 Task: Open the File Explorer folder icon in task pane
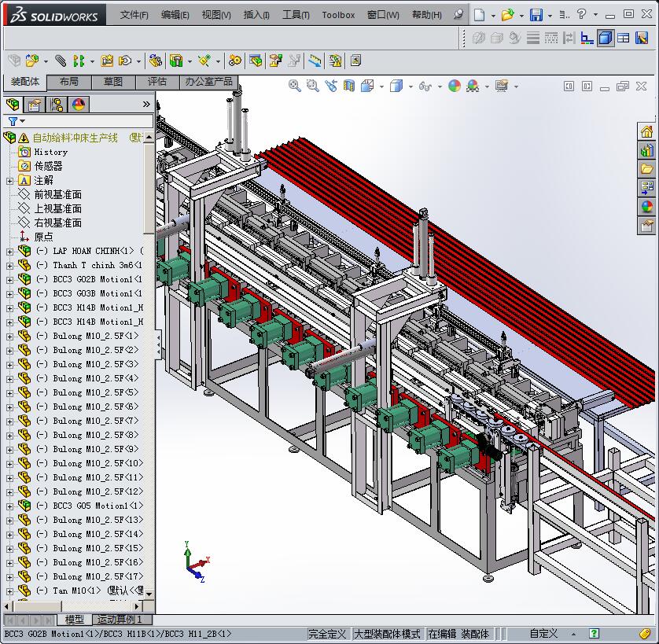(x=646, y=168)
